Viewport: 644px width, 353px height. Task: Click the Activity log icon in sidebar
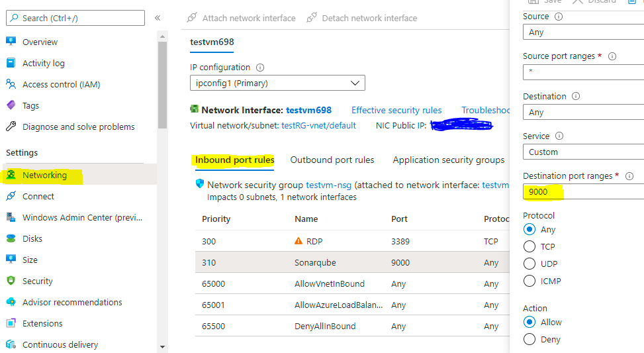coord(11,63)
